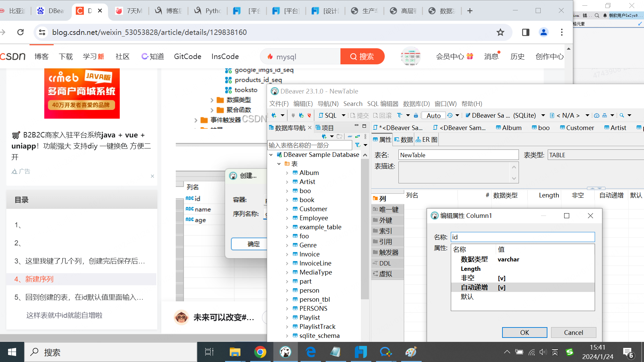
Task: Toggle the 非空 [v] checkbox value
Action: click(x=501, y=278)
